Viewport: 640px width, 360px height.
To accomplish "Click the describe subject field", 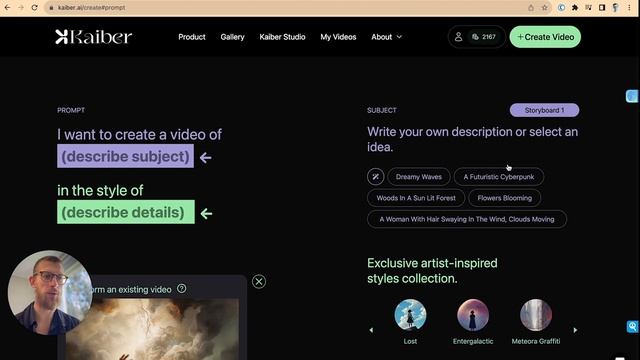I will [125, 156].
